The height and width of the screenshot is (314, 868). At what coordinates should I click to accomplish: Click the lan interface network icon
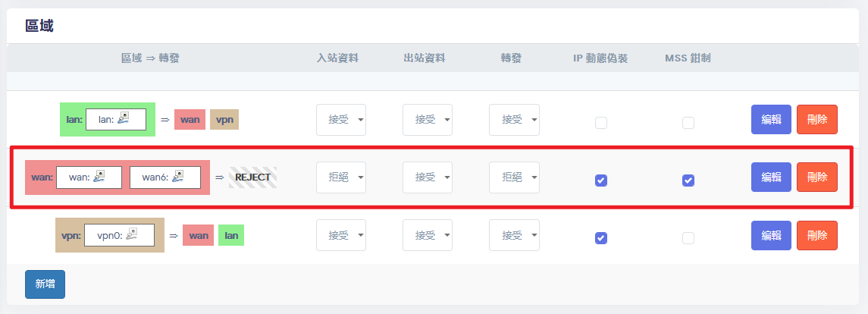124,118
